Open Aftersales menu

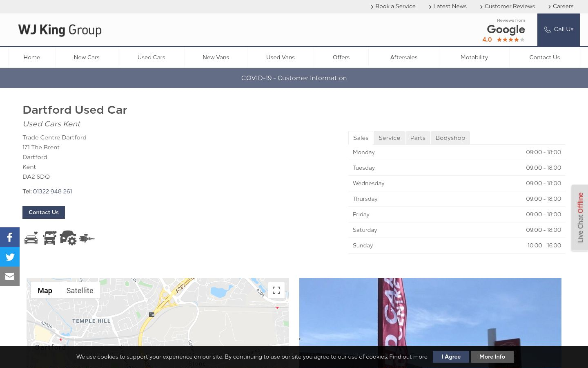[404, 57]
